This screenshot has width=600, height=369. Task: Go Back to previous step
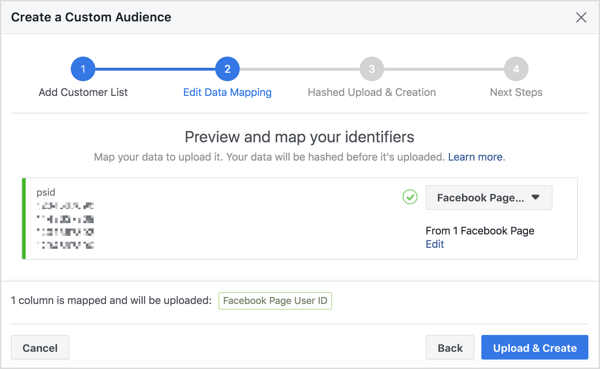[450, 348]
